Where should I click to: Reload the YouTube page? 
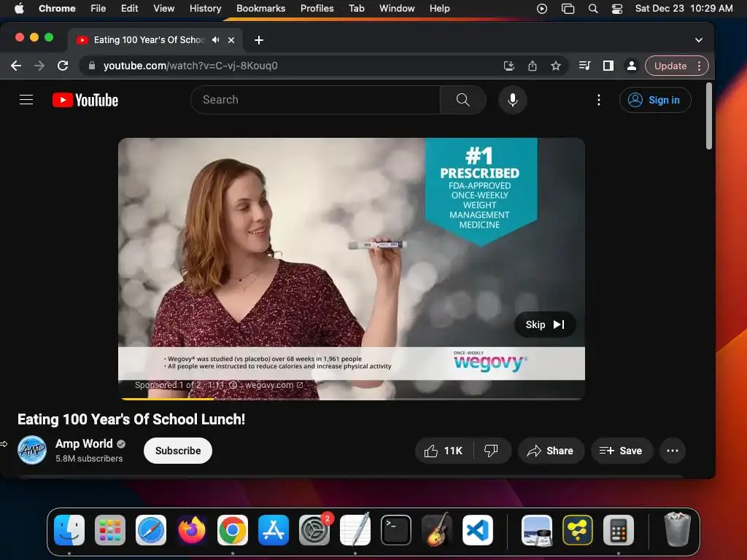point(63,66)
